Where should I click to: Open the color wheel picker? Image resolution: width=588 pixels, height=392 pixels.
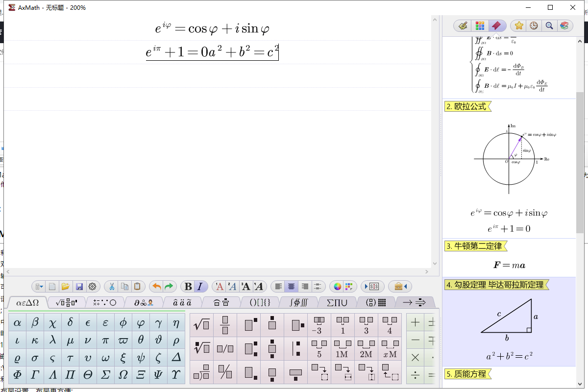[x=337, y=286]
